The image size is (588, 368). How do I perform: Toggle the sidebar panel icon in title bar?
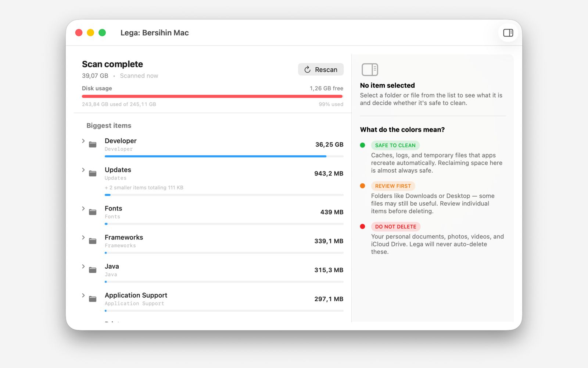click(508, 33)
